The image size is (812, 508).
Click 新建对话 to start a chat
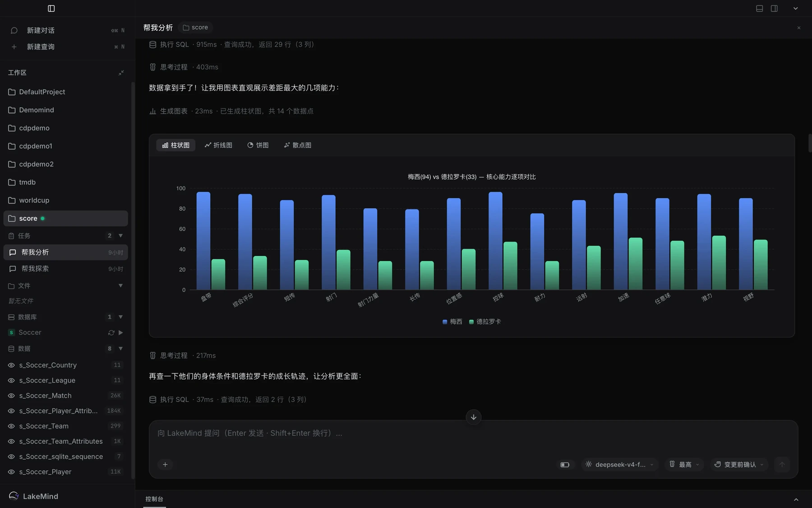[41, 30]
